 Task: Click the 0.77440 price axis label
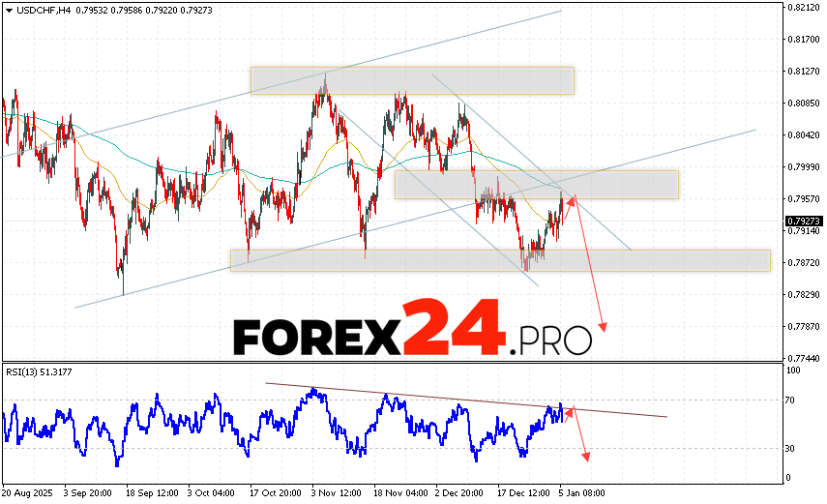[x=804, y=358]
